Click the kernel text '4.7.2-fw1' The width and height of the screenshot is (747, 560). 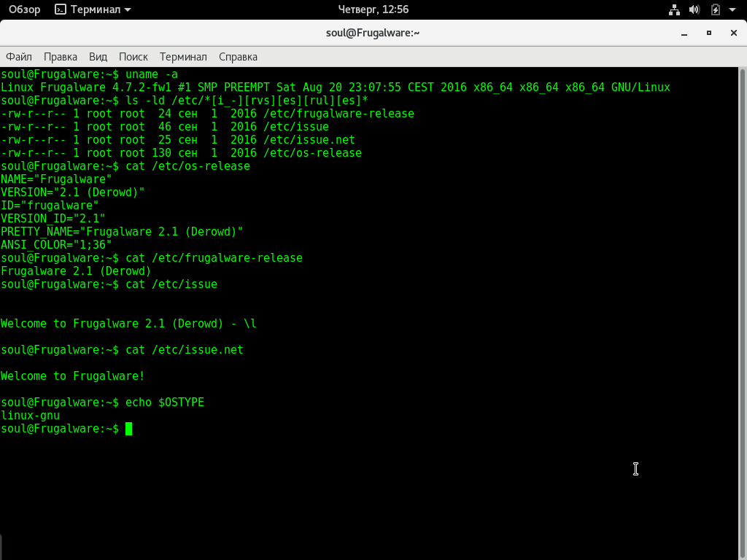pyautogui.click(x=142, y=87)
